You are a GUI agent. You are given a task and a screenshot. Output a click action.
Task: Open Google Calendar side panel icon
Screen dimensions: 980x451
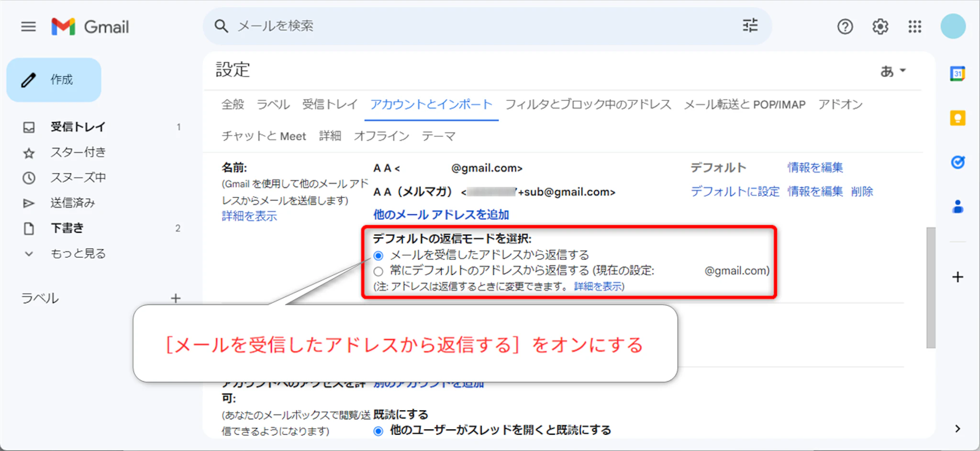(x=958, y=74)
